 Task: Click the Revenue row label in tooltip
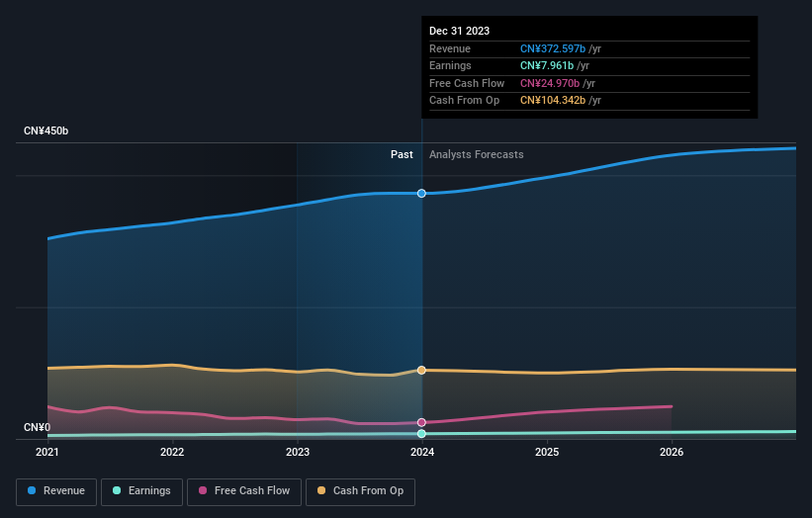tap(449, 48)
